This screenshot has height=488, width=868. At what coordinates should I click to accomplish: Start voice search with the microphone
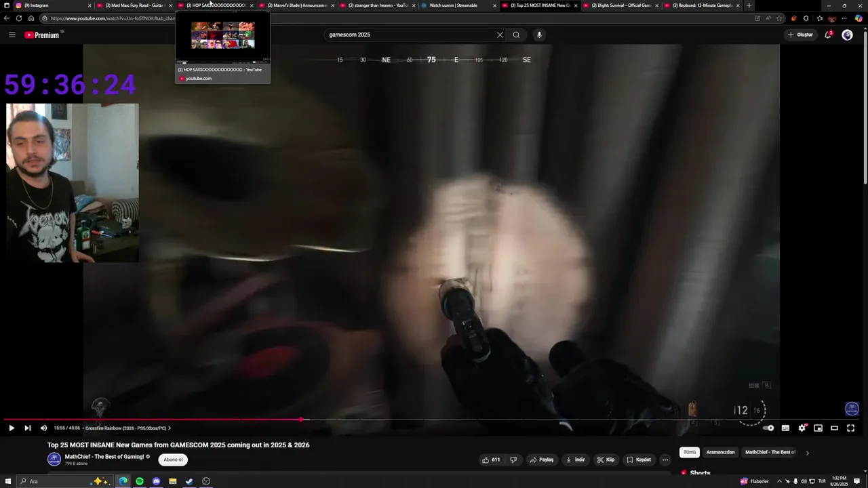[x=539, y=35]
